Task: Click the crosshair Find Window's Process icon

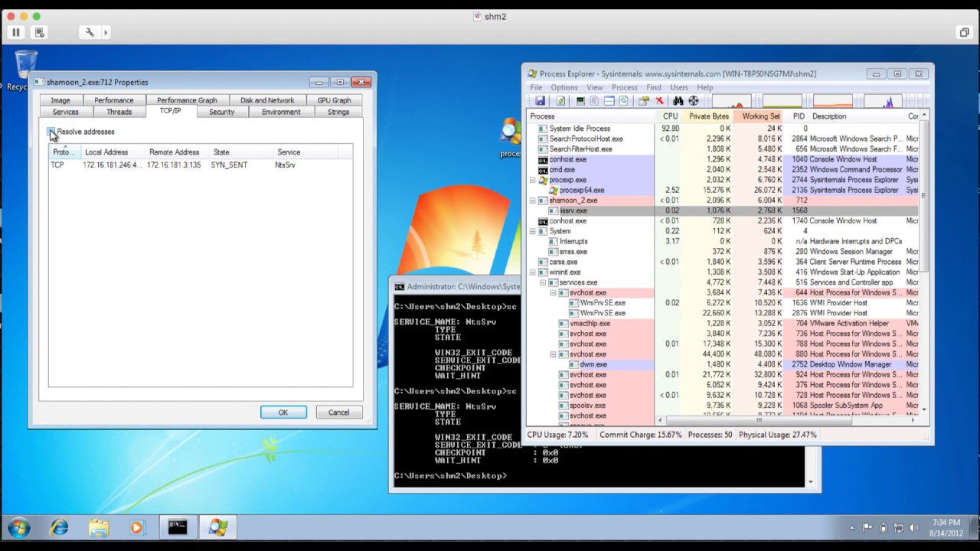Action: [x=694, y=101]
